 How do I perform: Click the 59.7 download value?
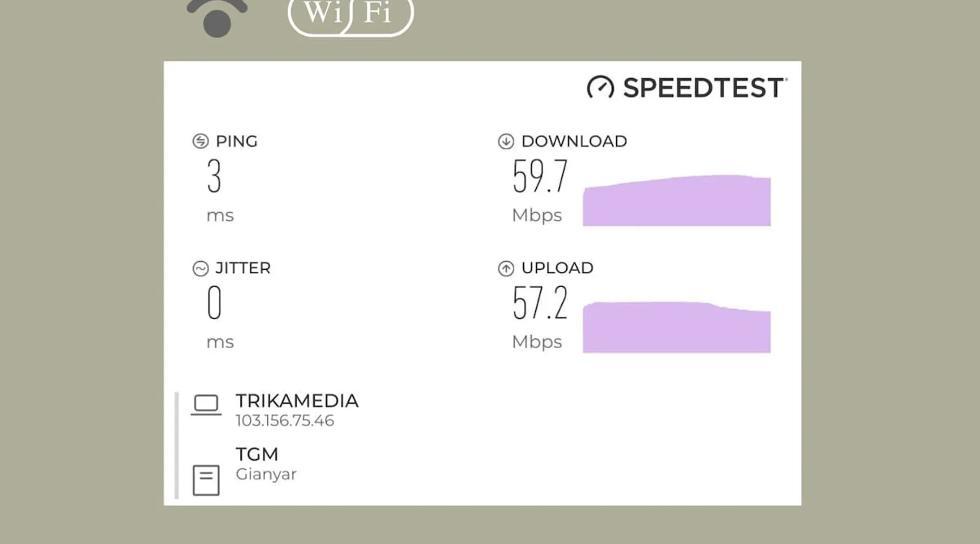click(540, 176)
